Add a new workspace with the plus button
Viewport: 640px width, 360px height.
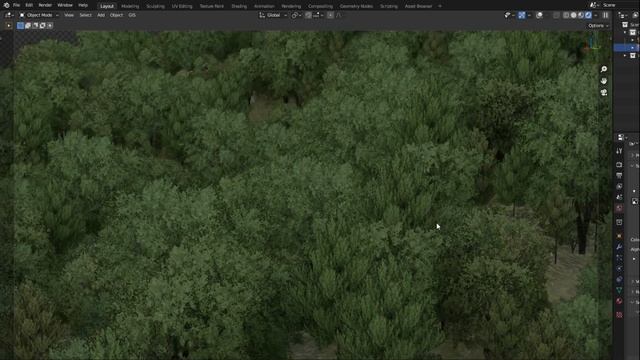pos(440,6)
